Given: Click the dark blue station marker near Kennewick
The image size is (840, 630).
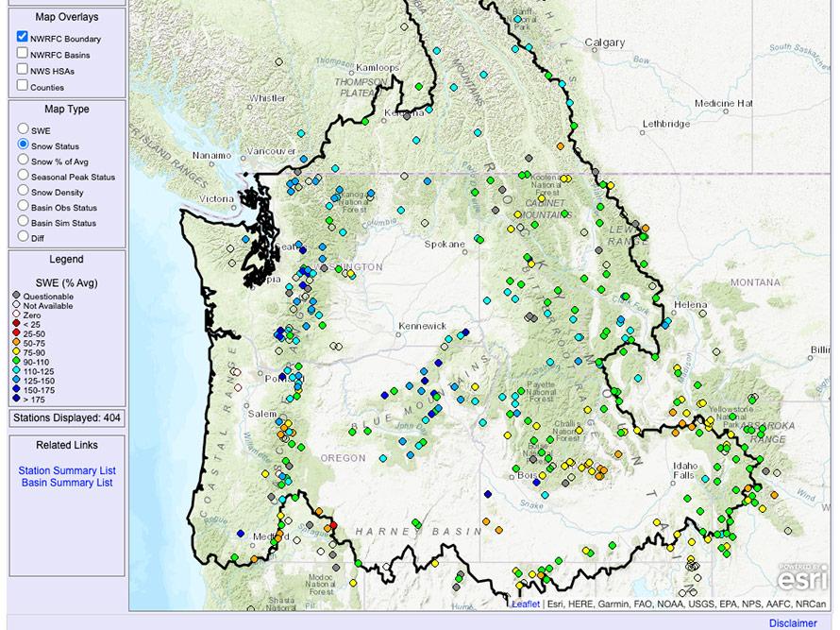Looking at the screenshot, I should (x=465, y=332).
